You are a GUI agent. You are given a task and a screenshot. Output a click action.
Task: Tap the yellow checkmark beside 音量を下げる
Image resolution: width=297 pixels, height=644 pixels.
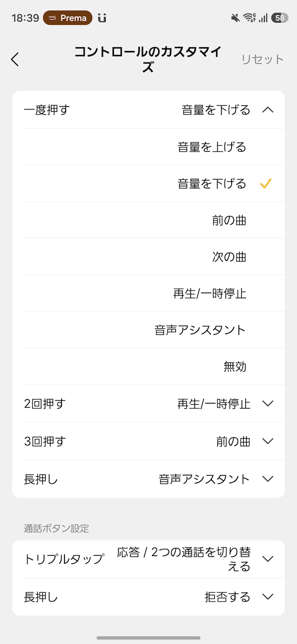click(266, 184)
